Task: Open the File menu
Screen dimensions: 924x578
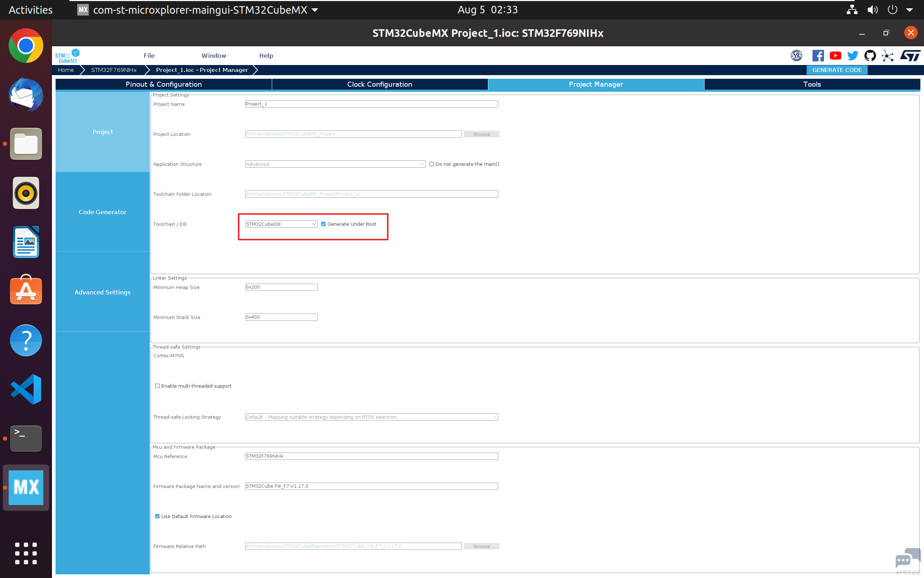Action: point(149,56)
